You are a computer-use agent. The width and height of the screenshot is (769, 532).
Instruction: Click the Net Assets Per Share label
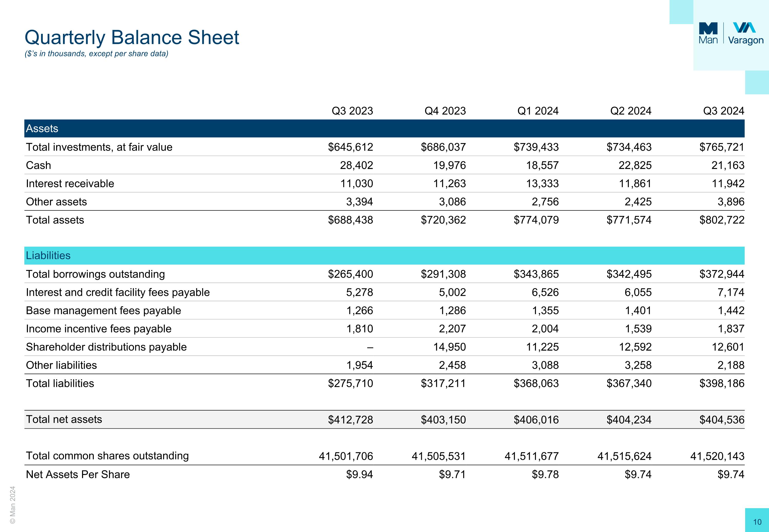(x=78, y=474)
